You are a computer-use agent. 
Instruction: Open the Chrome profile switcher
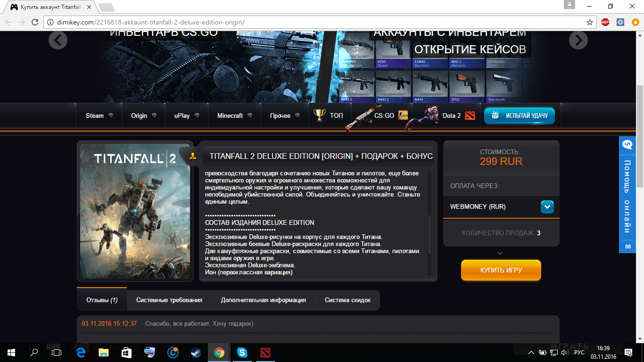tap(570, 5)
